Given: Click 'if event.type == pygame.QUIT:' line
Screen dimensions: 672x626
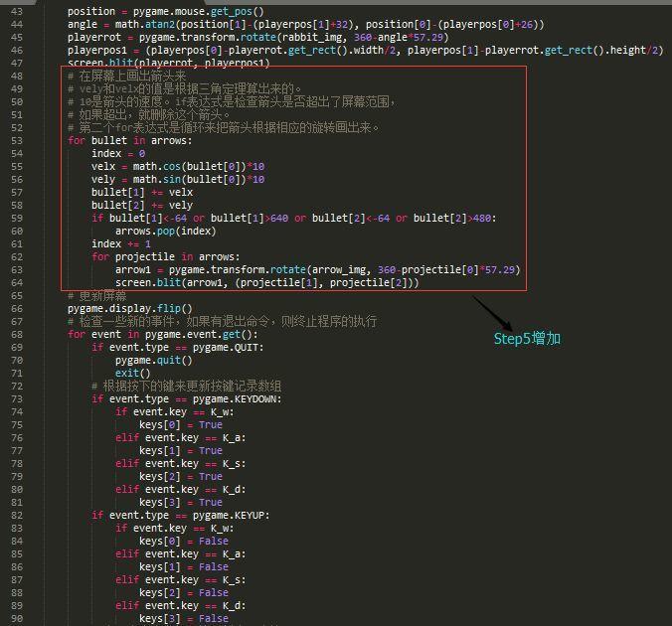Looking at the screenshot, I should [177, 348].
